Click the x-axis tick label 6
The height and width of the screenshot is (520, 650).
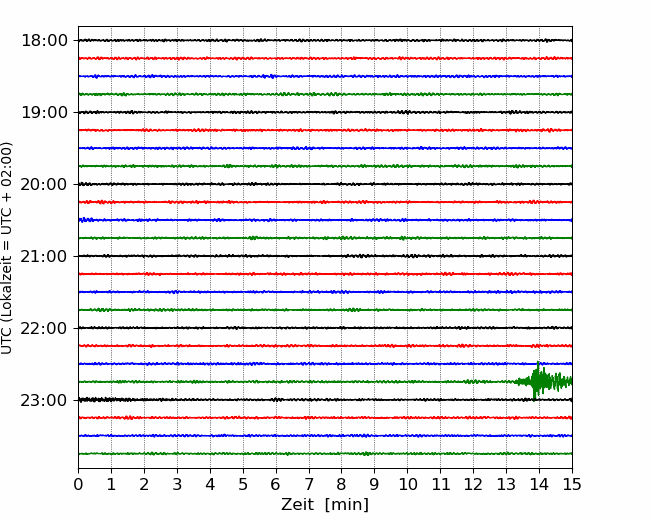(276, 484)
